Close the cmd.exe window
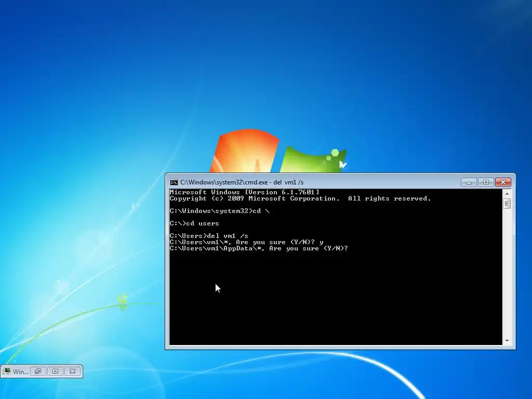Image resolution: width=532 pixels, height=399 pixels. point(503,182)
